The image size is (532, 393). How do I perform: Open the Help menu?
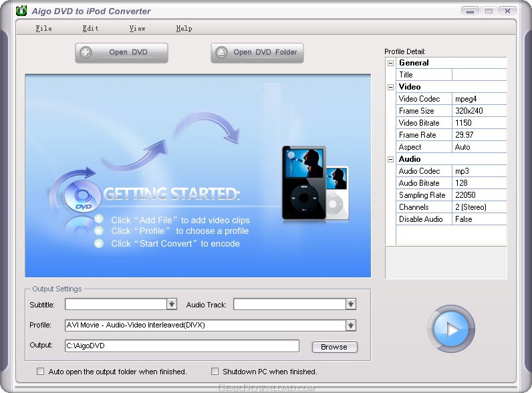[184, 29]
